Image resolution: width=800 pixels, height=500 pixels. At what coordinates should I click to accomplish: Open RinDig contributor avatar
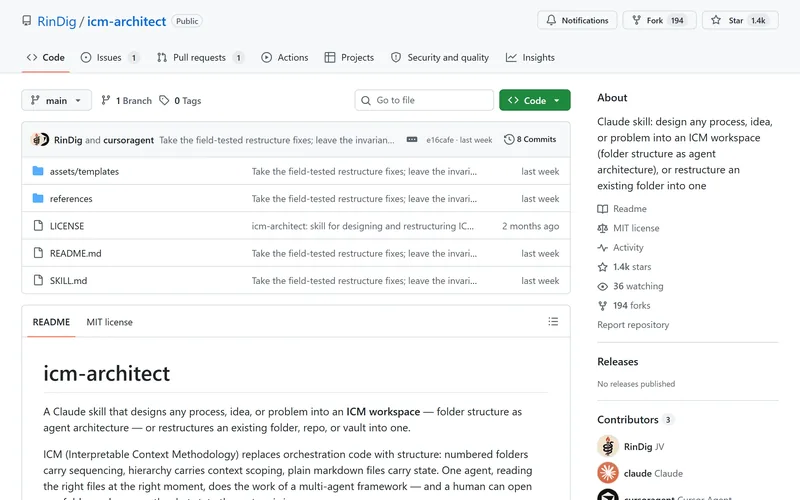tap(608, 446)
